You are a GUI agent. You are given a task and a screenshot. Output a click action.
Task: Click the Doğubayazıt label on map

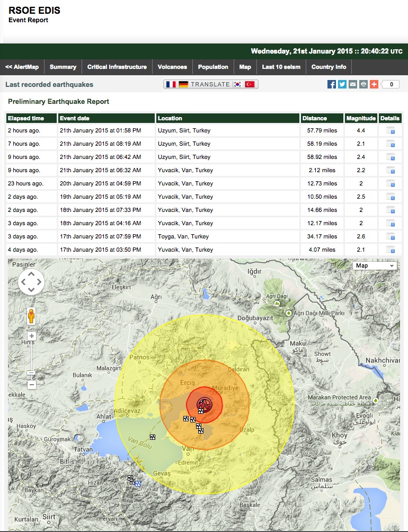click(x=255, y=318)
